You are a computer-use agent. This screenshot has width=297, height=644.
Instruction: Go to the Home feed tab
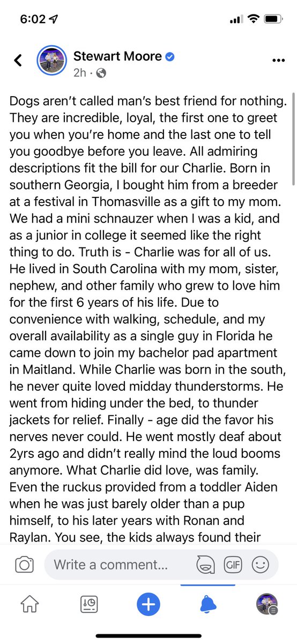(29, 605)
